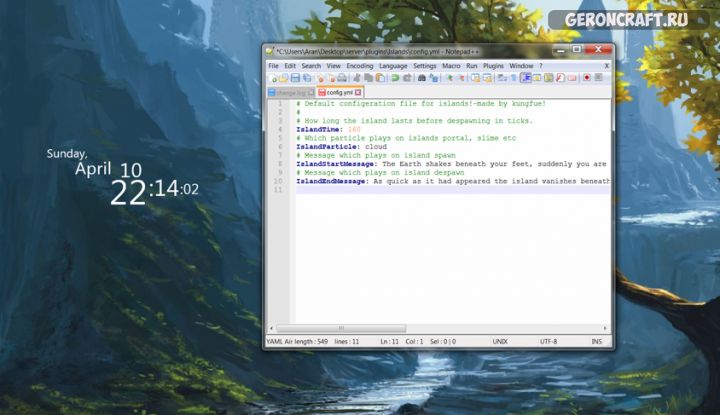Click the Zoom In toolbar icon

[449, 78]
